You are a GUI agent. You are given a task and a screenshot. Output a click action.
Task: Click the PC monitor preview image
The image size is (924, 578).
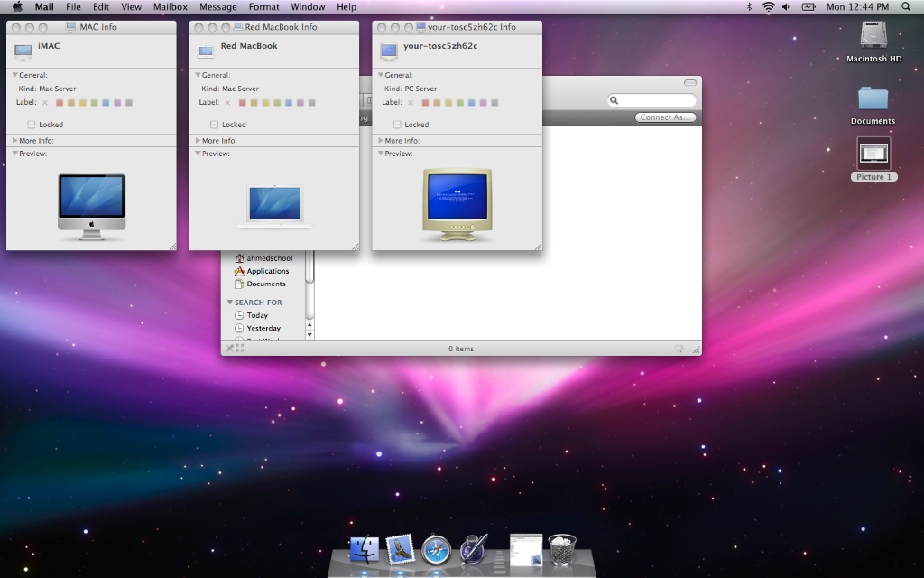(x=457, y=204)
